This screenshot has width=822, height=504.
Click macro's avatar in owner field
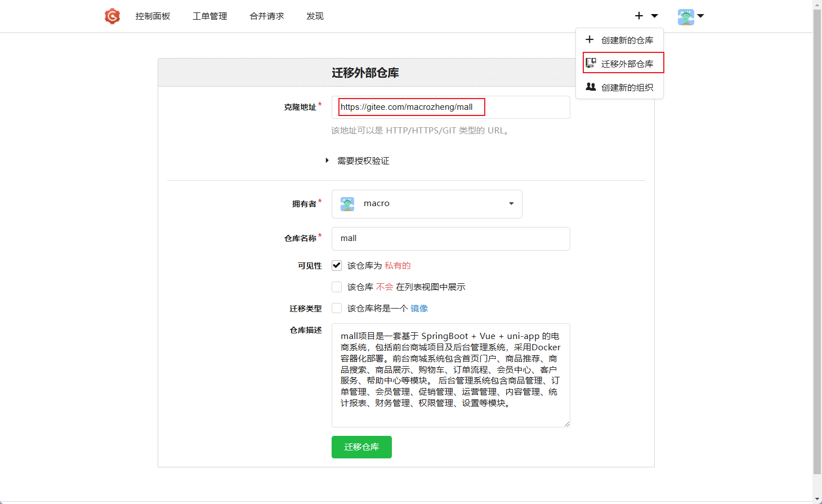click(347, 204)
